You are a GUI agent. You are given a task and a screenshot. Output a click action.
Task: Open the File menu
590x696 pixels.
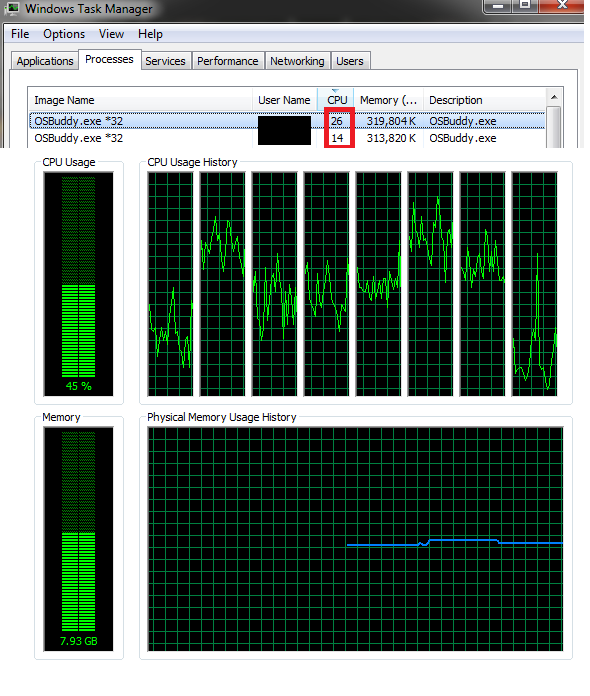[20, 34]
